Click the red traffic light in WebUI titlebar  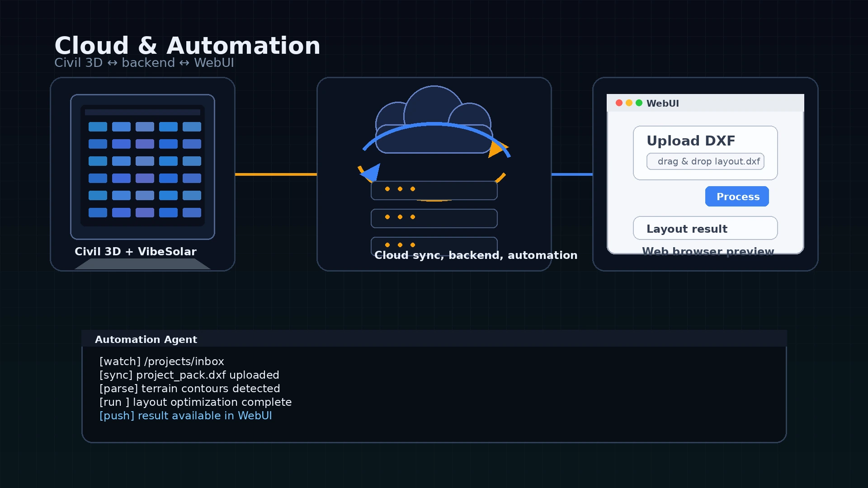pos(618,103)
